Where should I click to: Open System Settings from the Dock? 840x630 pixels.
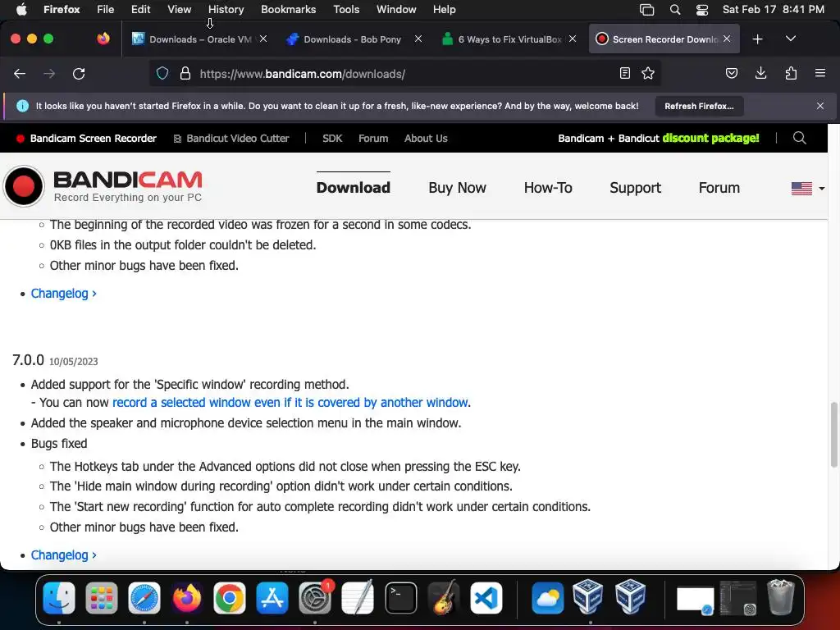click(x=315, y=598)
